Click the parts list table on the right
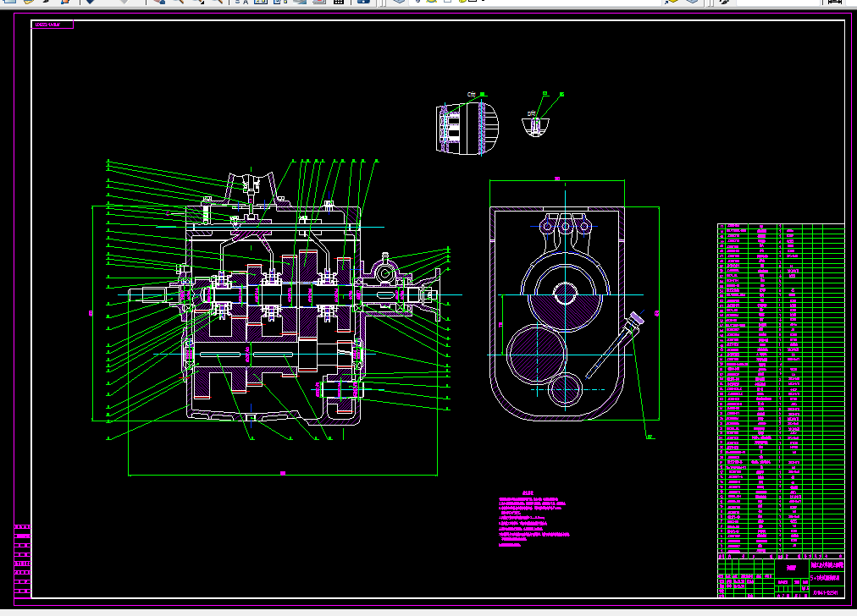This screenshot has height=616, width=857. pyautogui.click(x=781, y=389)
